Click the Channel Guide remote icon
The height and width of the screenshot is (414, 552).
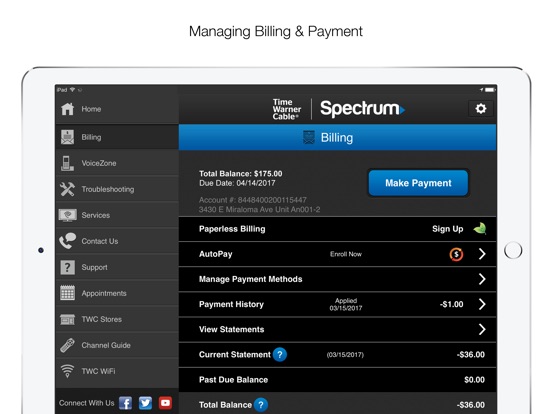tap(67, 345)
